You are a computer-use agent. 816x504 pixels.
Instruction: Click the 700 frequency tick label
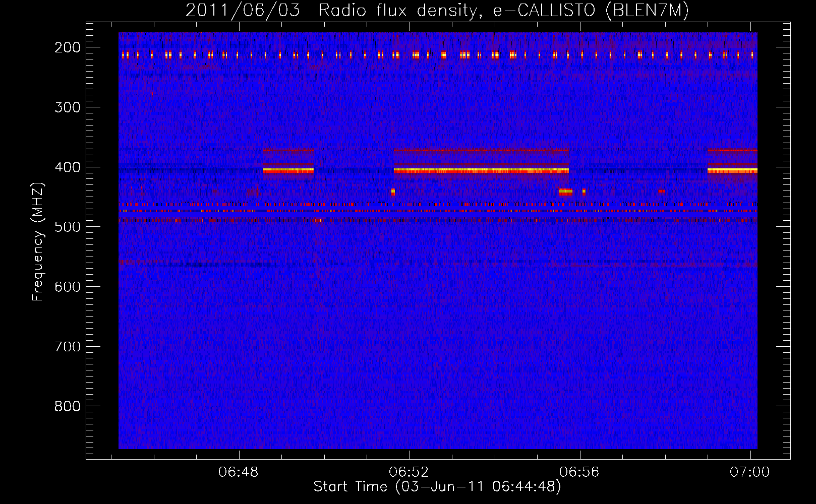tap(67, 347)
